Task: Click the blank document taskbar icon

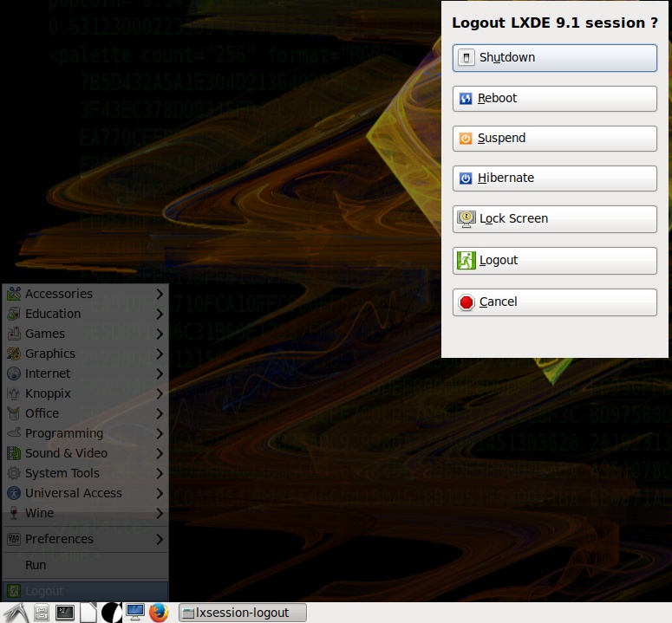Action: [x=88, y=613]
